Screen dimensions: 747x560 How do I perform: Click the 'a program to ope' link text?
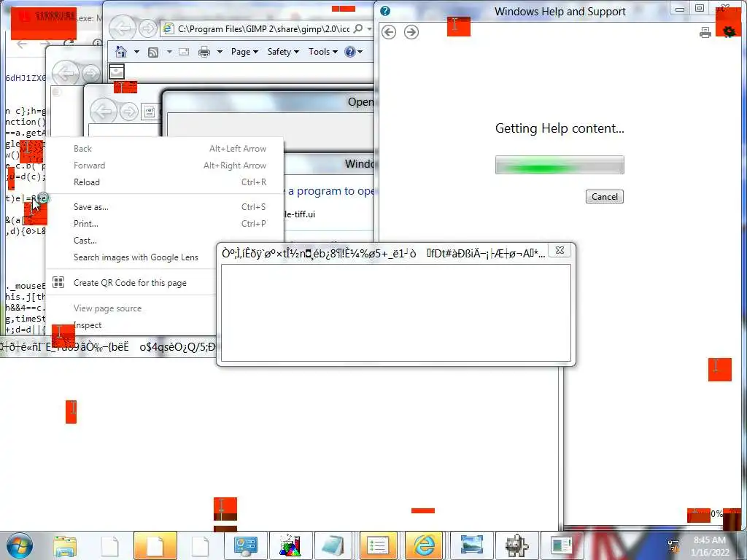tap(331, 191)
